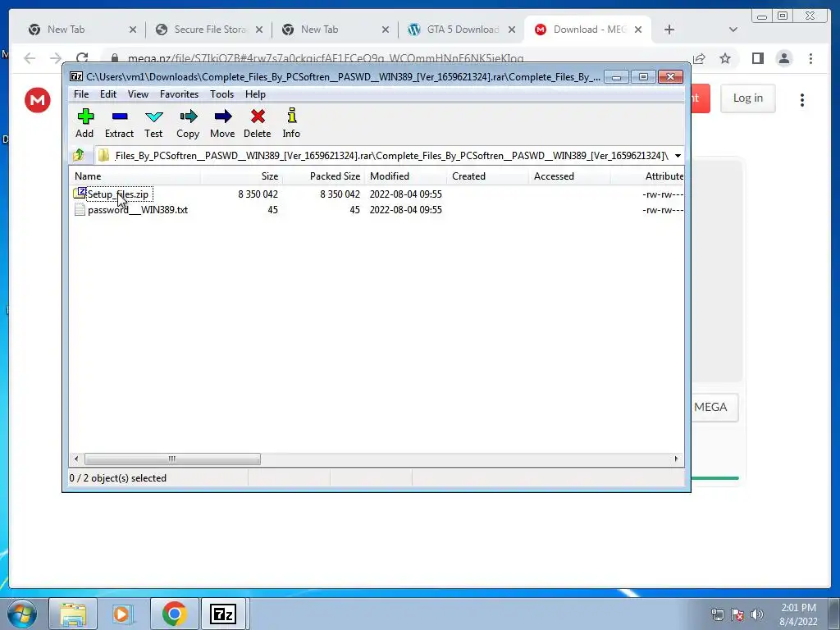Launch Windows Media Player from taskbar
Image resolution: width=840 pixels, height=630 pixels.
123,614
